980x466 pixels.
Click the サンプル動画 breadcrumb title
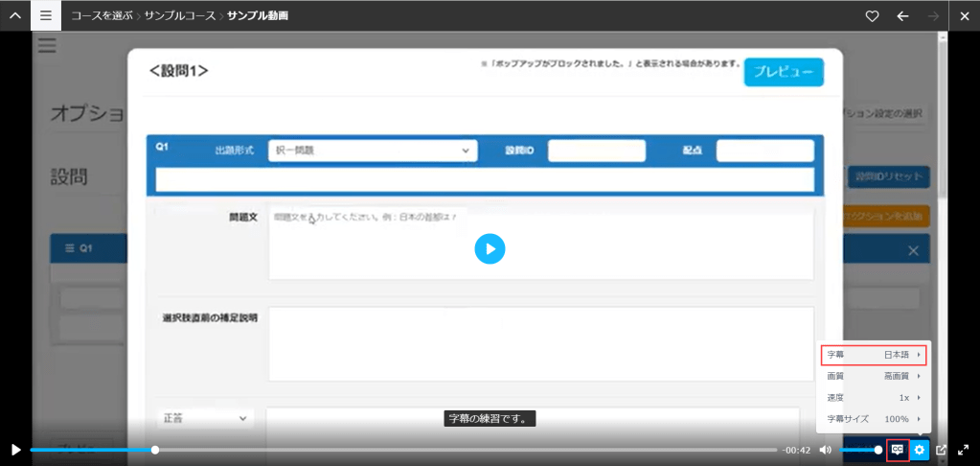coord(258,16)
